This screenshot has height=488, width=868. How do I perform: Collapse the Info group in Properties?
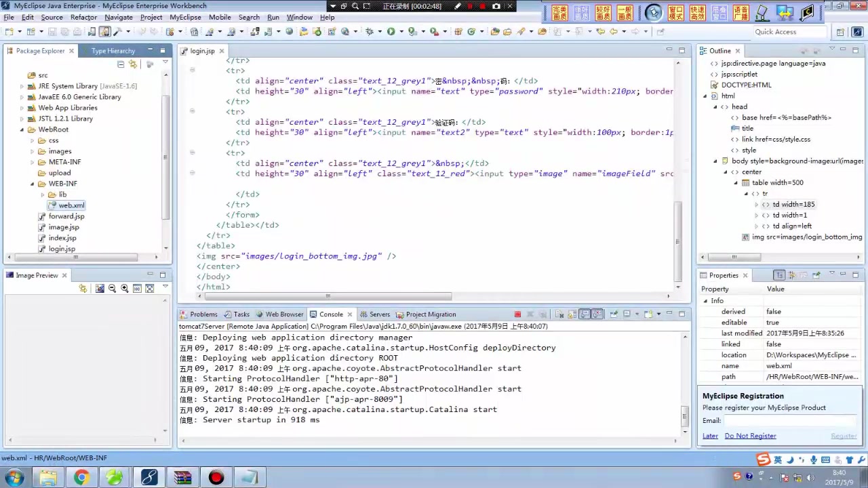point(705,301)
